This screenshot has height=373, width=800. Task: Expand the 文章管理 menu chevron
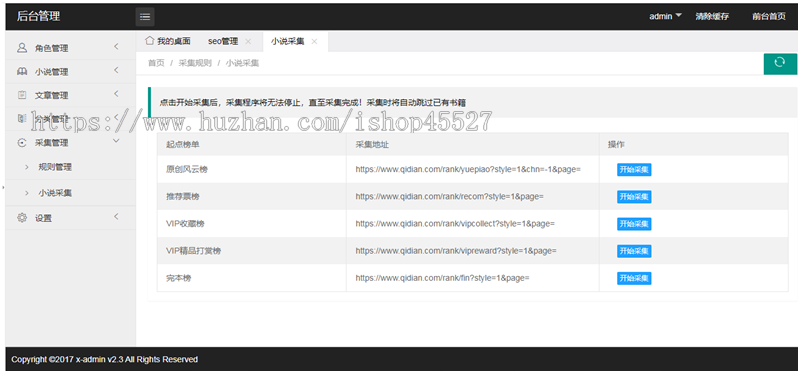pyautogui.click(x=116, y=93)
